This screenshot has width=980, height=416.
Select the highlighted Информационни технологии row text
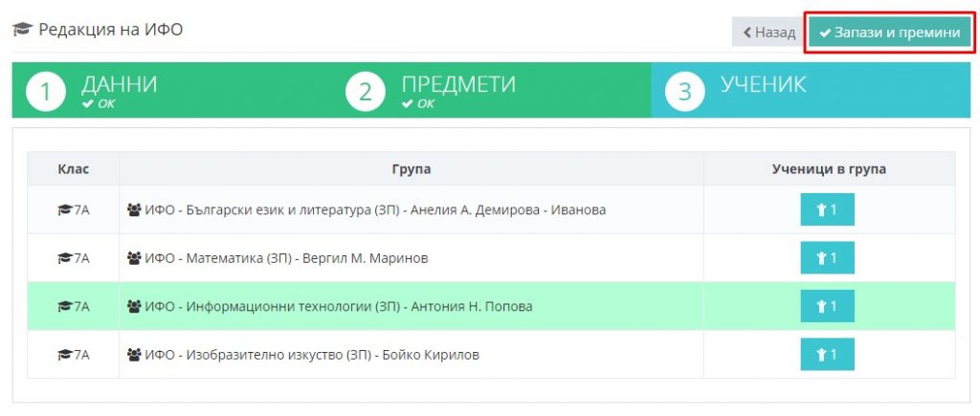coord(338,307)
